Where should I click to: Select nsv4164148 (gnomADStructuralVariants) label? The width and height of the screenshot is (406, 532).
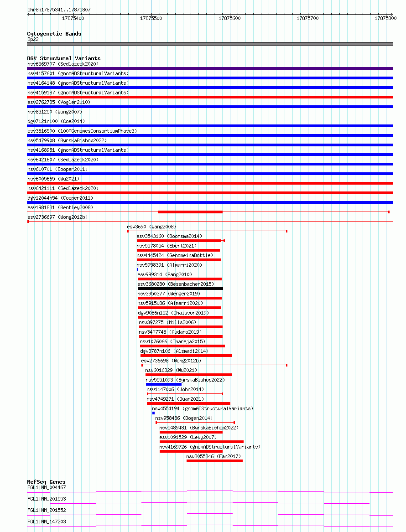(x=78, y=83)
